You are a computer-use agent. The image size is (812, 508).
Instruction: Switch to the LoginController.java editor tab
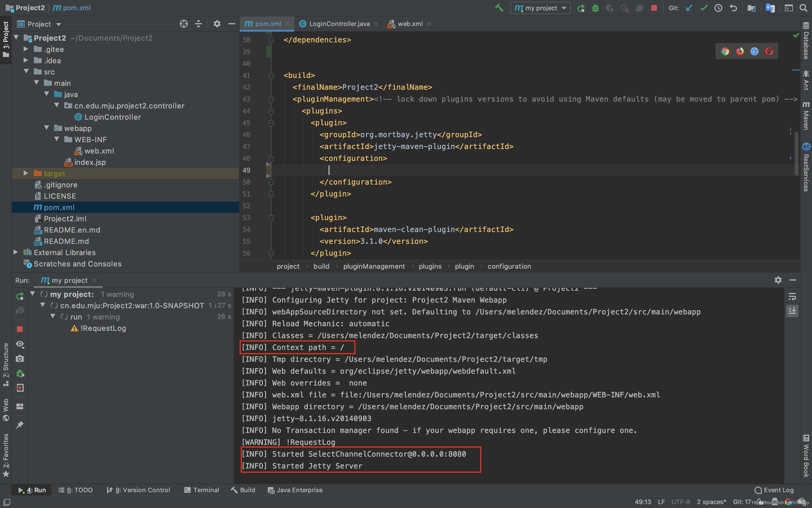pos(339,24)
